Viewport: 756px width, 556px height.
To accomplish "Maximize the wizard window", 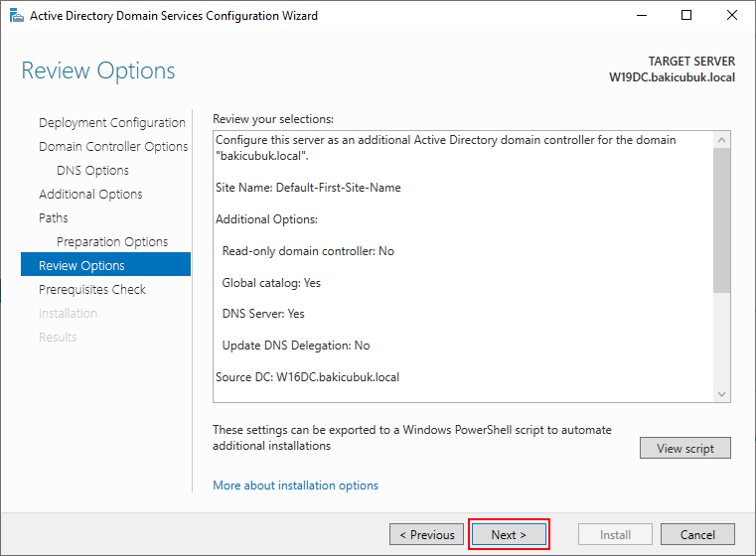I will coord(686,16).
